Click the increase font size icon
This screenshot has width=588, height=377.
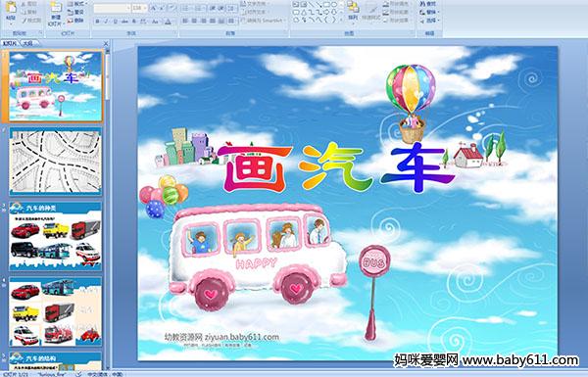pyautogui.click(x=154, y=8)
